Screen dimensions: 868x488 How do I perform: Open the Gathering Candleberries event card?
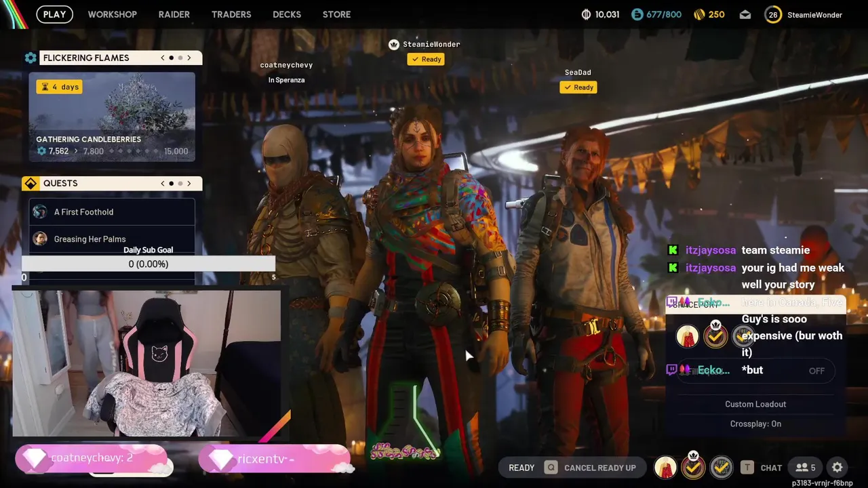coord(112,117)
